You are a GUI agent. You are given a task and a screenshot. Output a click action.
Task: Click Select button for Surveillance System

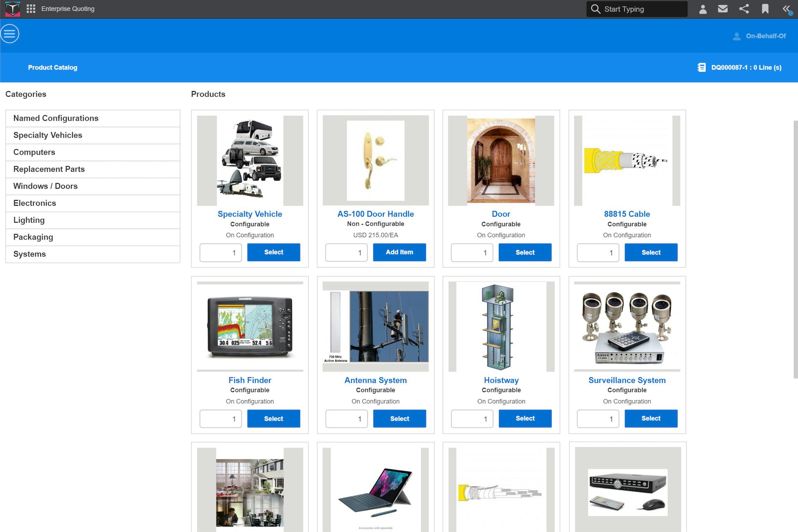(x=651, y=419)
